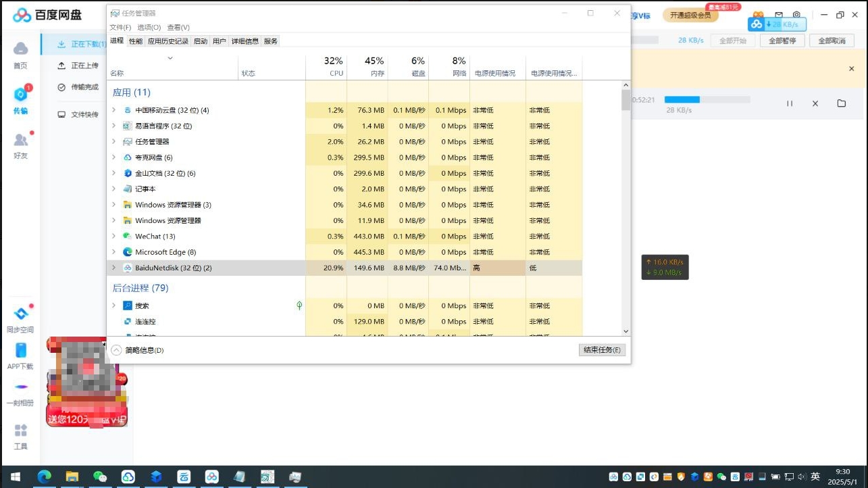Open the mail messages icon in title bar

pos(778,15)
